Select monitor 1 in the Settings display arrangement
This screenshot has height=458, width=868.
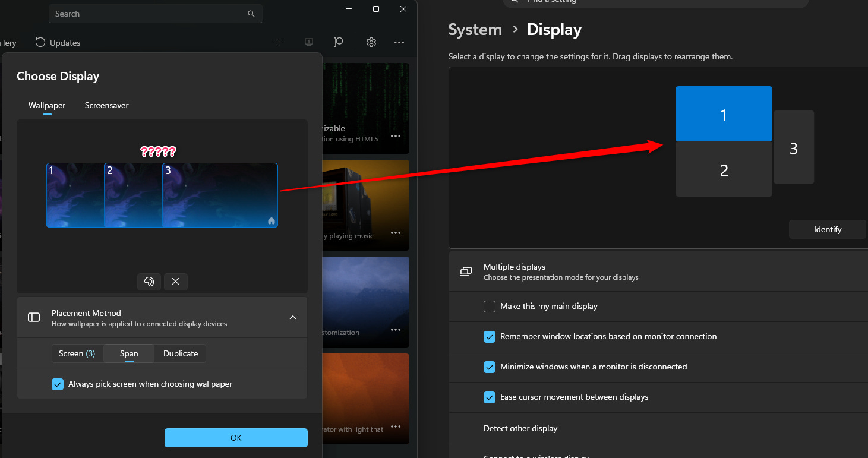pos(724,114)
